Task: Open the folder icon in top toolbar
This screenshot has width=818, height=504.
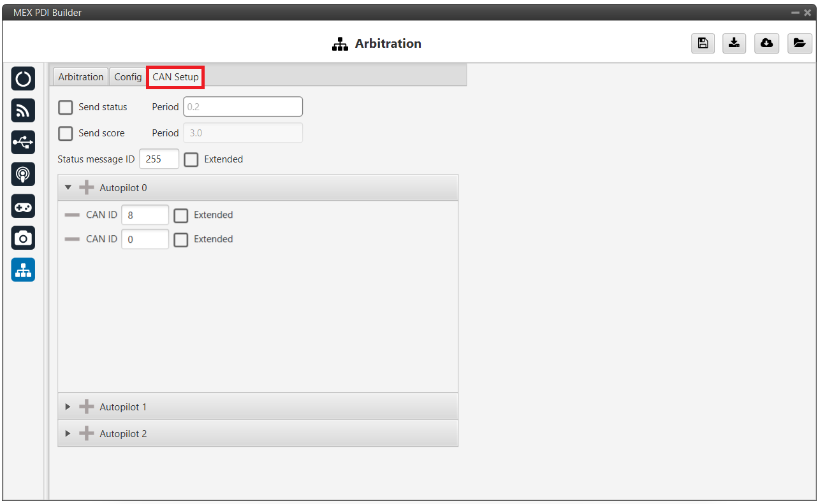Action: 799,43
